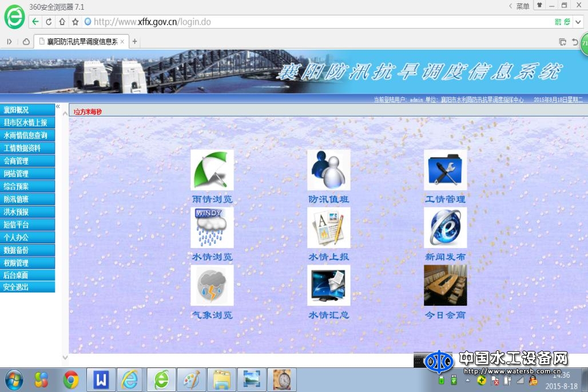Click the browser refresh button
Screen dimensions: 588x392
49,22
